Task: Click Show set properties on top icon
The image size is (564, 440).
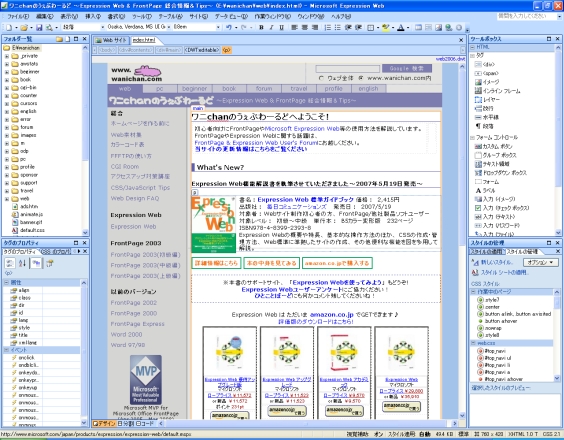Action: click(x=36, y=263)
